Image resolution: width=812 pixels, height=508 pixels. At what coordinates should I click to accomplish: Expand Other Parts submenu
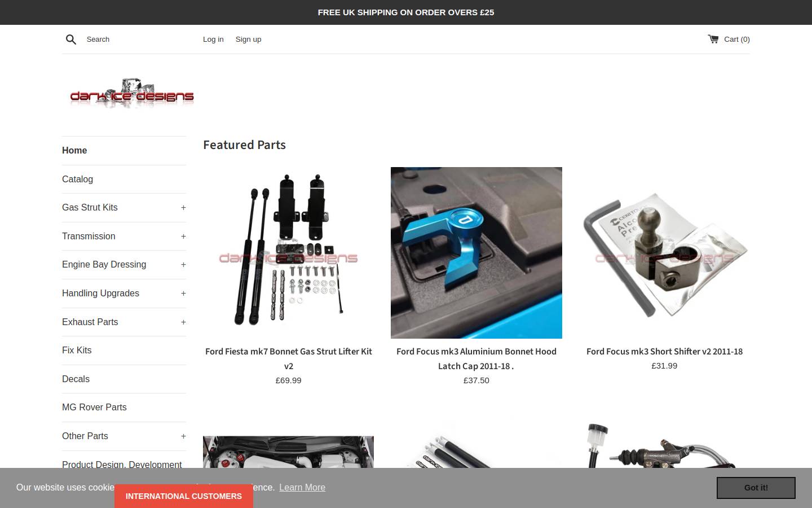coord(183,436)
